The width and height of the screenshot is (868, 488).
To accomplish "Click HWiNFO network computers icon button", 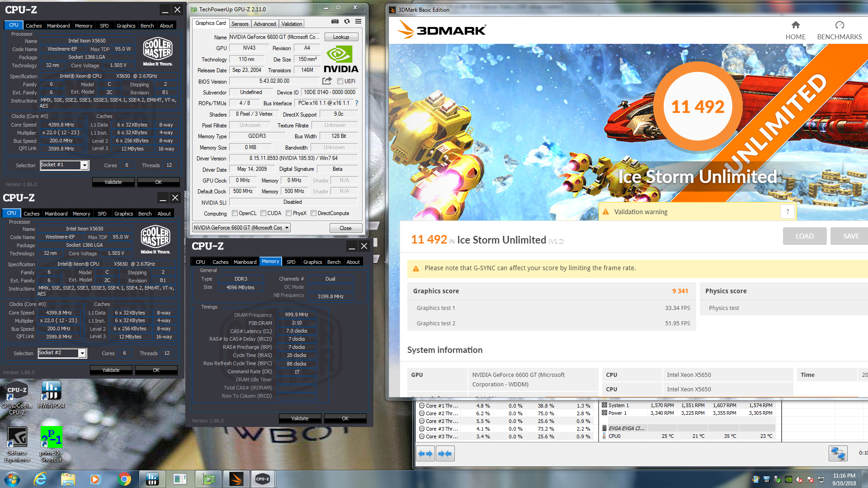I will pos(838,453).
